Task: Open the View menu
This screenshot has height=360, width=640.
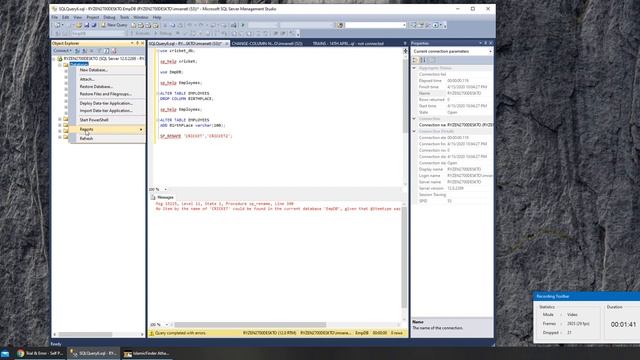Action: 78,17
